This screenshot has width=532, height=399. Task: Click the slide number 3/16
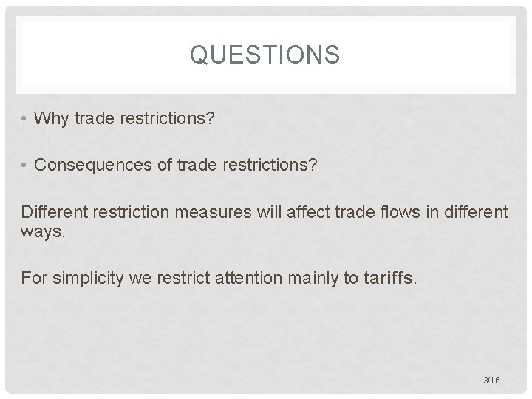click(491, 380)
